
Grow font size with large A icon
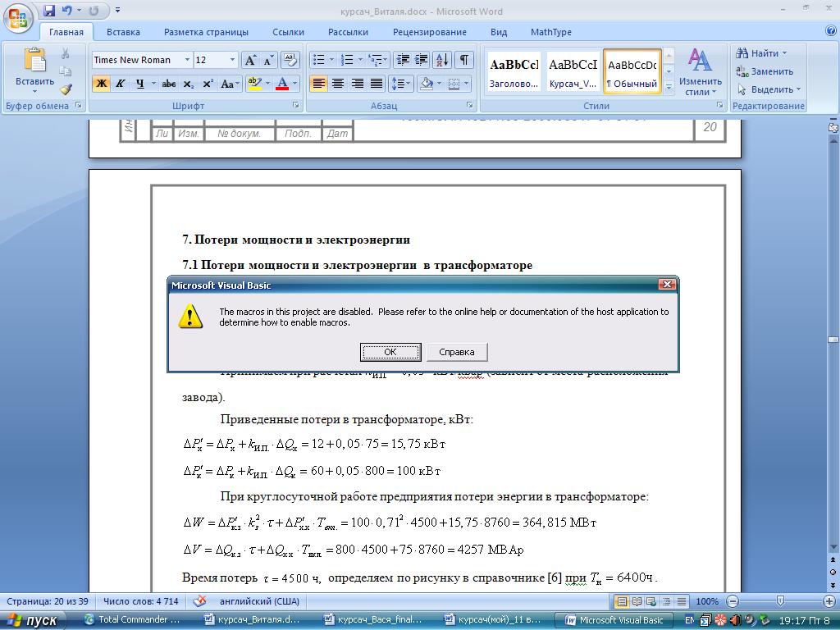(x=250, y=60)
